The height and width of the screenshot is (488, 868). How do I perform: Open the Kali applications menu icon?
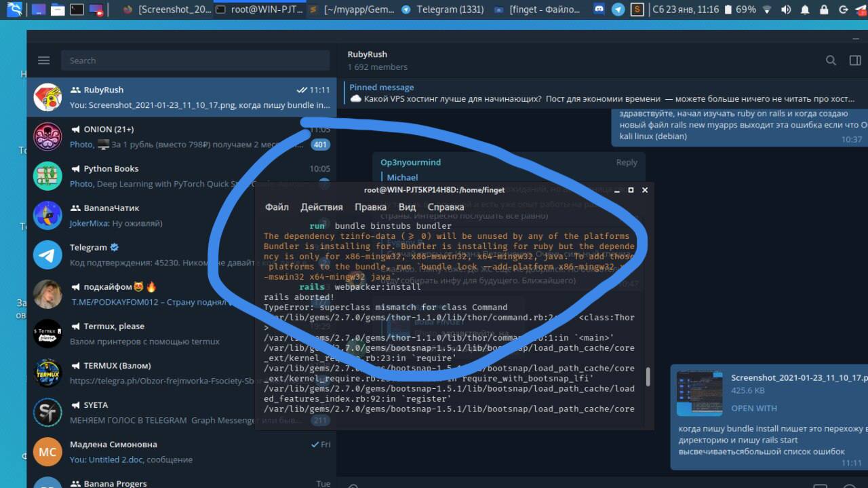coord(14,10)
